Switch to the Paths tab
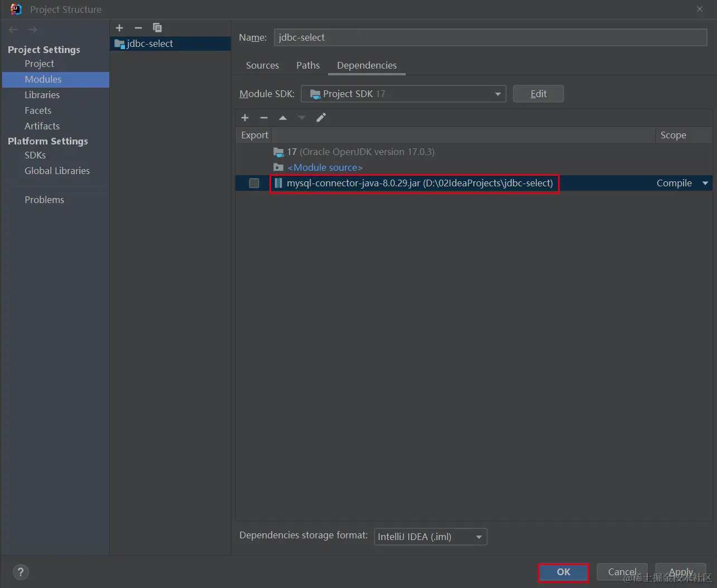 click(308, 65)
